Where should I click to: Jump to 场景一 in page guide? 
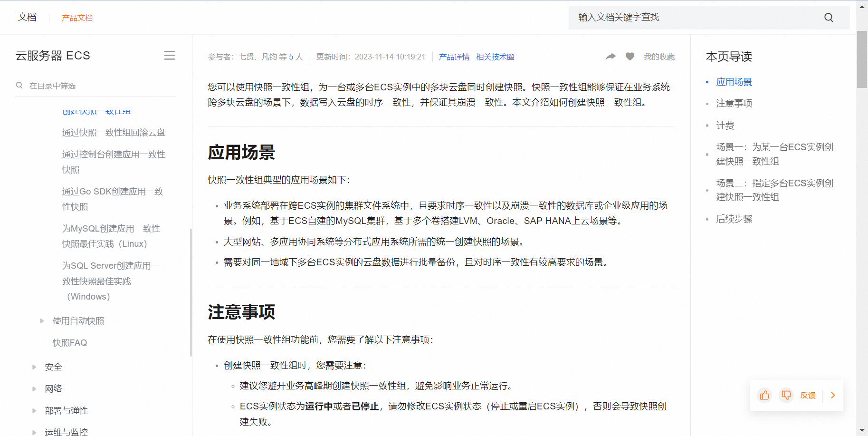[775, 154]
